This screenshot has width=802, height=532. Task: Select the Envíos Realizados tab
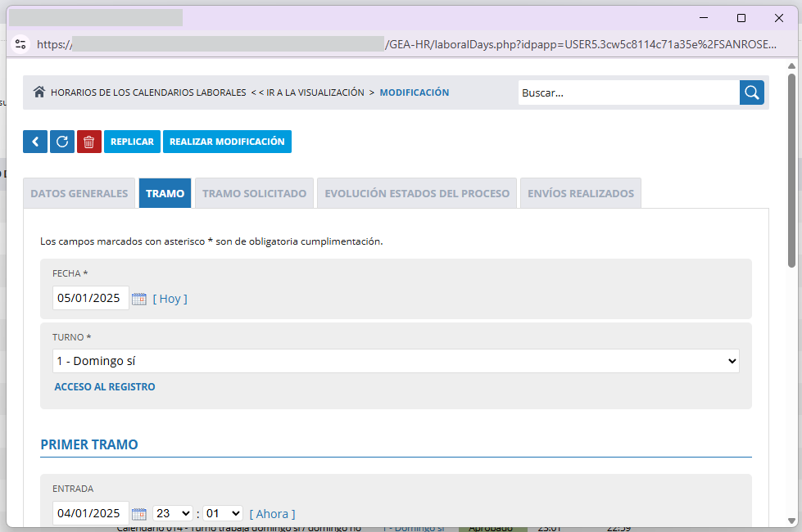[580, 194]
